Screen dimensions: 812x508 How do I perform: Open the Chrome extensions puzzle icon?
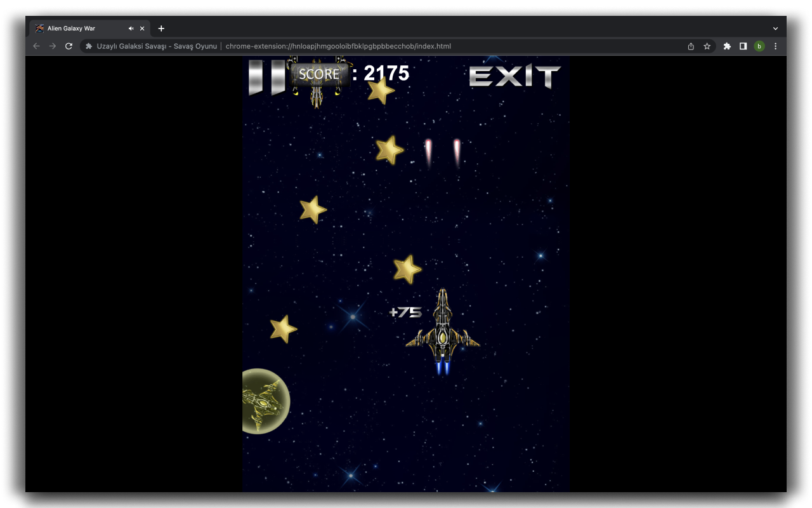click(726, 46)
